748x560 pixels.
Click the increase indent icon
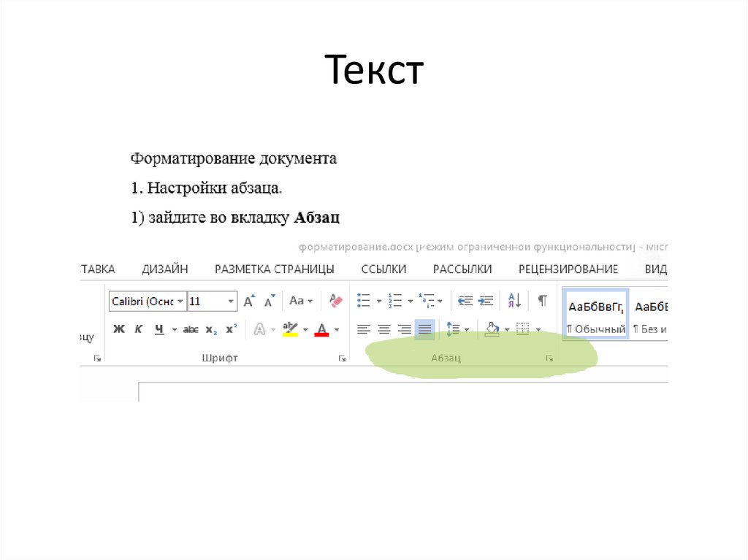coord(486,301)
